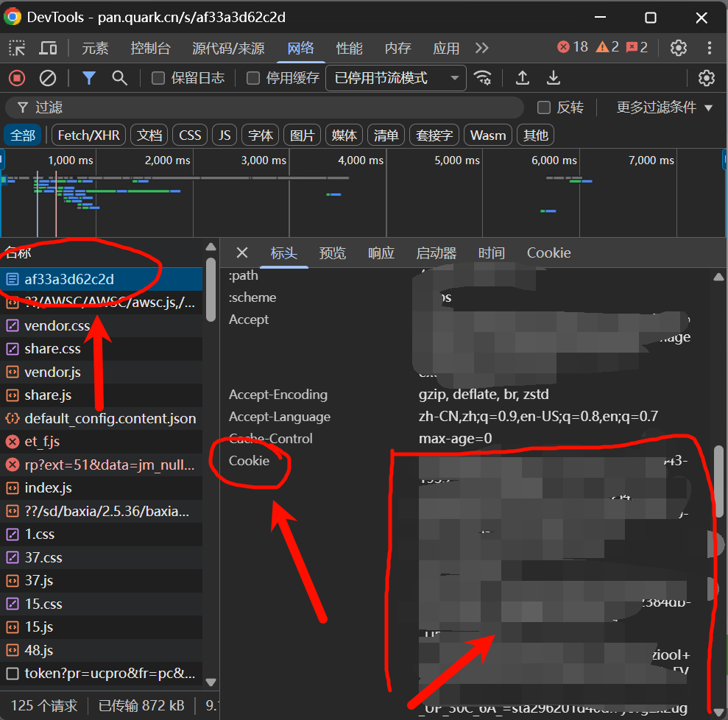Filter requests by 媒体

[x=344, y=135]
